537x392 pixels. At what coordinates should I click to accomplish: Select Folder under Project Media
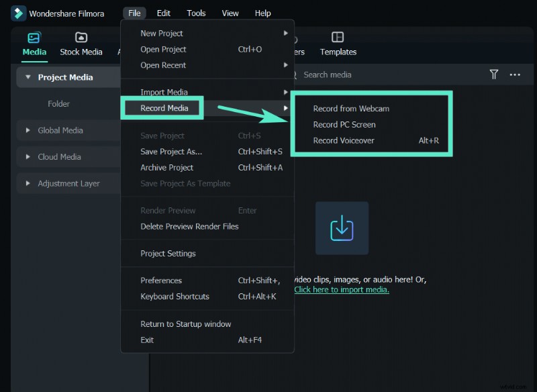58,104
